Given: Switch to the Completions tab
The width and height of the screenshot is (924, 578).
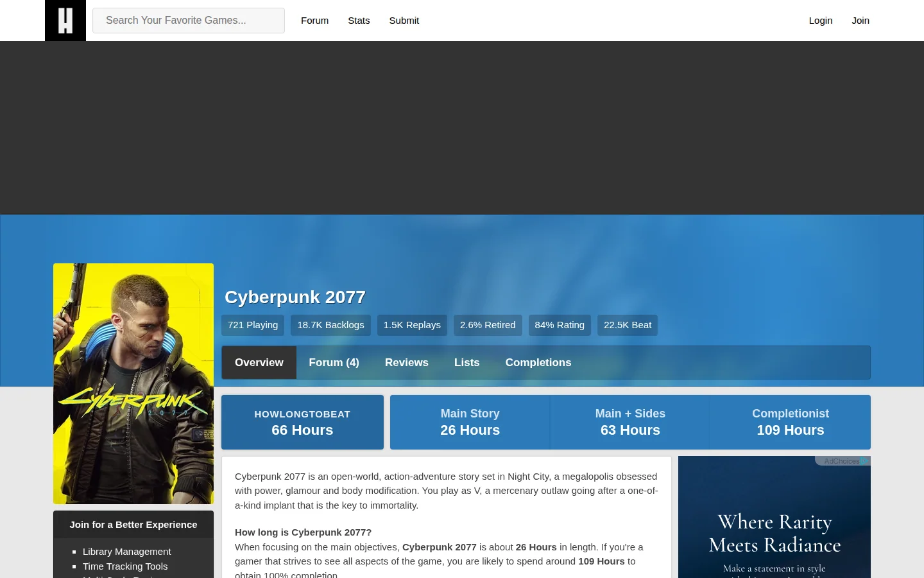Looking at the screenshot, I should 538,363.
